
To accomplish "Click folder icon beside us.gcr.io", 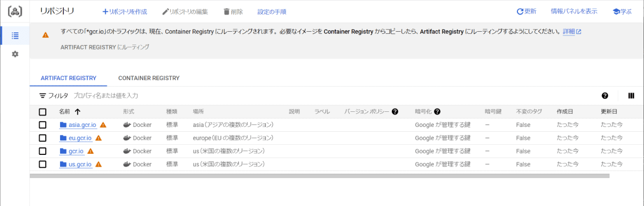I will [63, 164].
